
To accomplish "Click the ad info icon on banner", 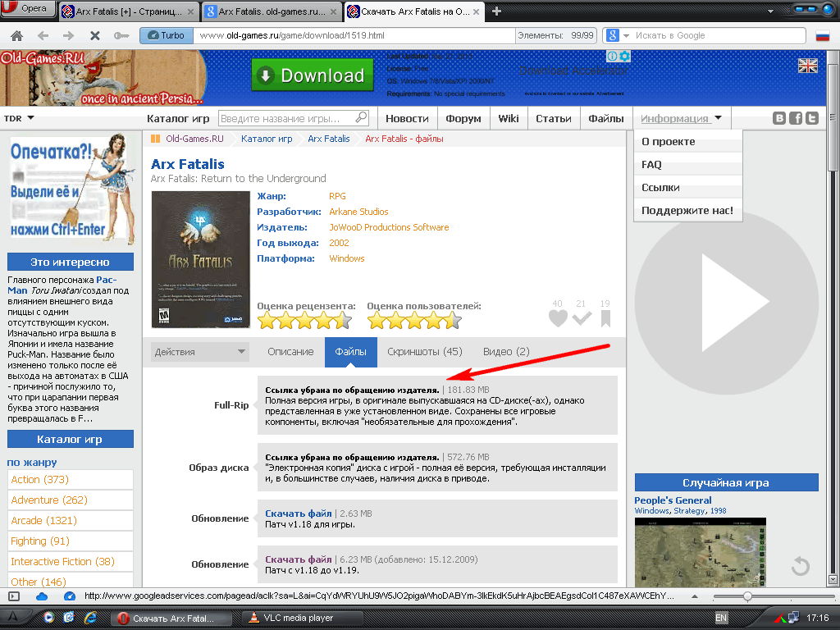I will pos(612,56).
